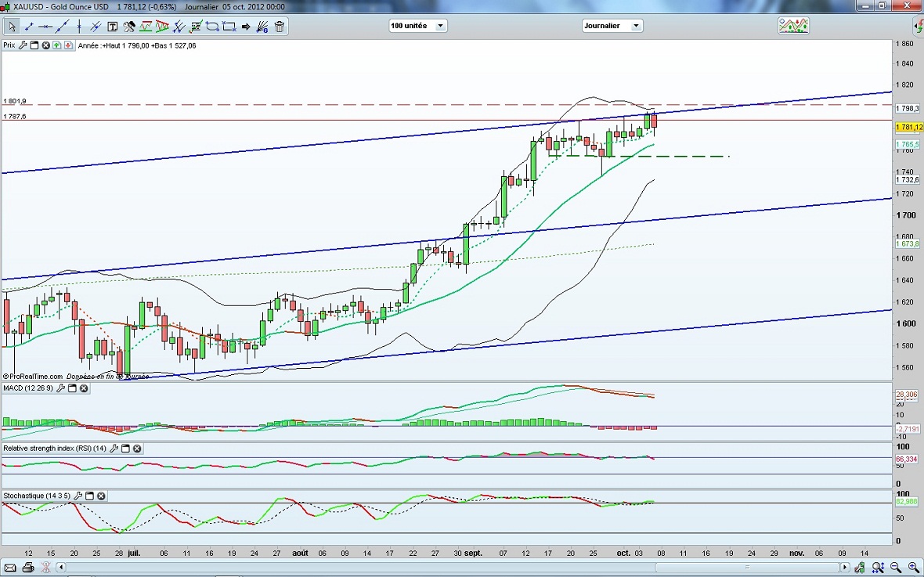Screen dimensions: 924x577
Task: Click the zoom in magnifier icon
Action: pos(914,567)
